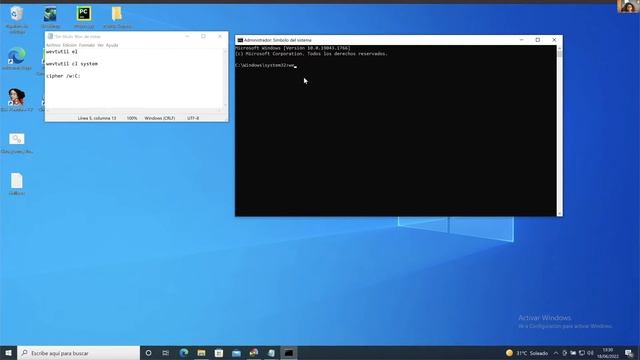Open File Explorer from the taskbar
Screen dimensions: 640x360
pos(201,353)
